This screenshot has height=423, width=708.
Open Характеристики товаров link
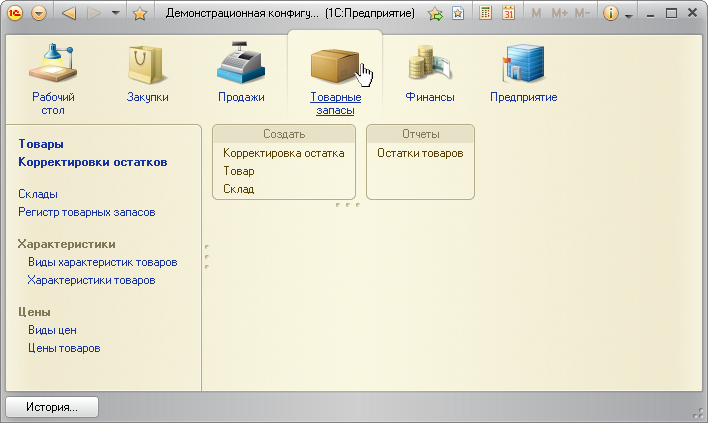91,280
